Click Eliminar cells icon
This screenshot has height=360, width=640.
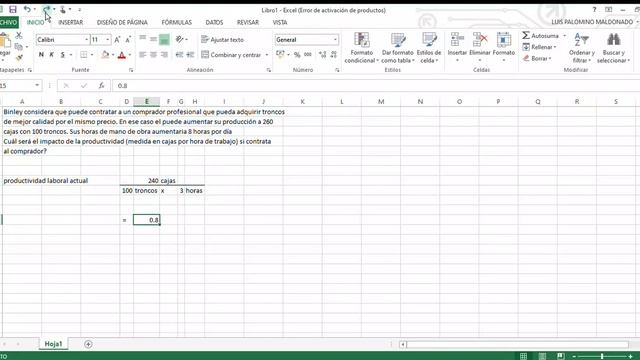click(480, 41)
